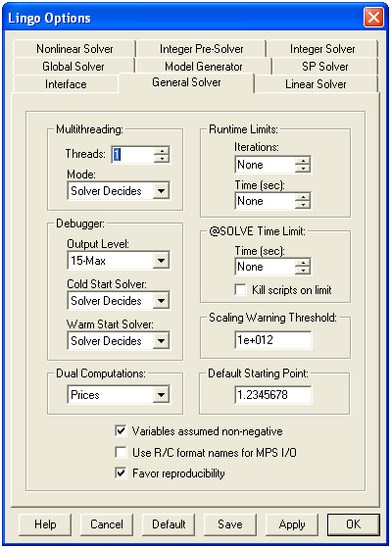Toggle Variables assumed non-negative checkbox
Screen dimensions: 392x548
(121, 431)
